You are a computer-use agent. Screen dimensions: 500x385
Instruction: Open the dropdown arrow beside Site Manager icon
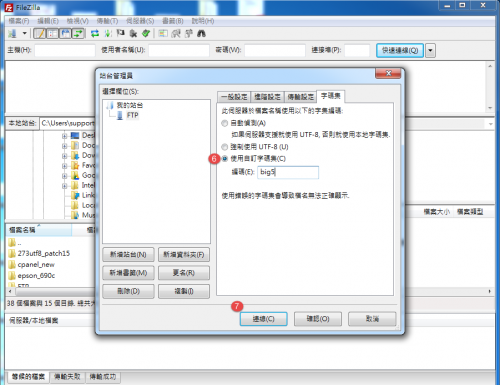click(24, 34)
